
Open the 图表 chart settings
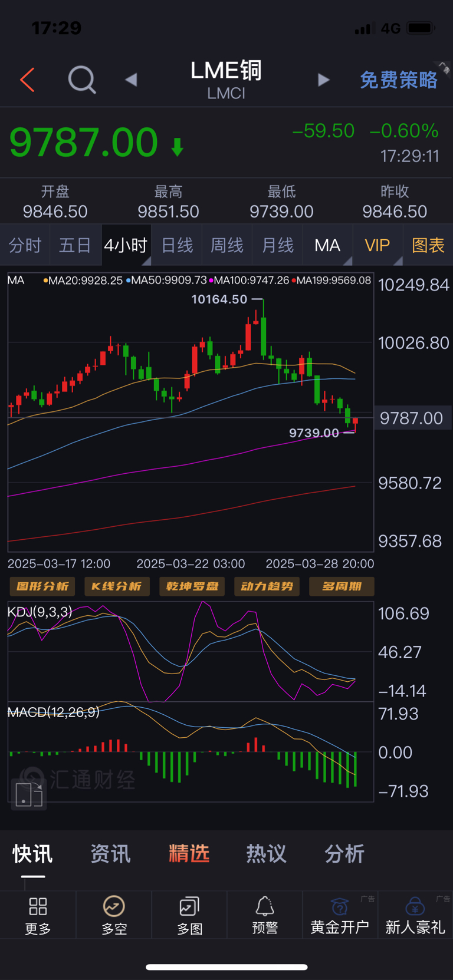tap(428, 245)
